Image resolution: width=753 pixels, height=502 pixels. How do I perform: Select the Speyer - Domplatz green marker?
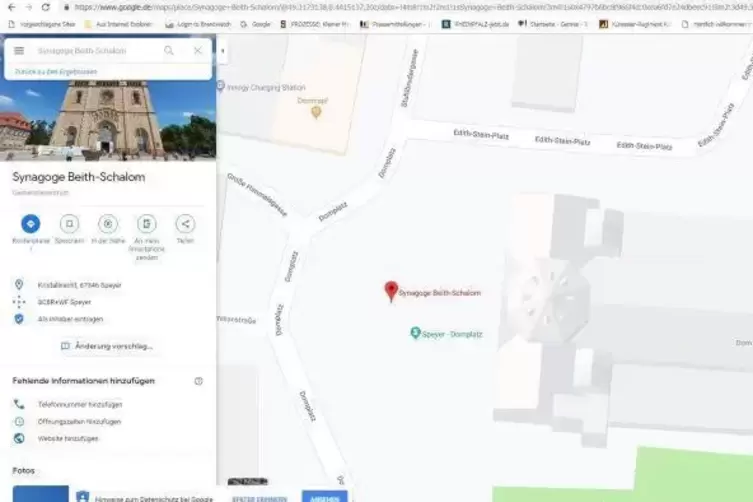click(x=415, y=333)
